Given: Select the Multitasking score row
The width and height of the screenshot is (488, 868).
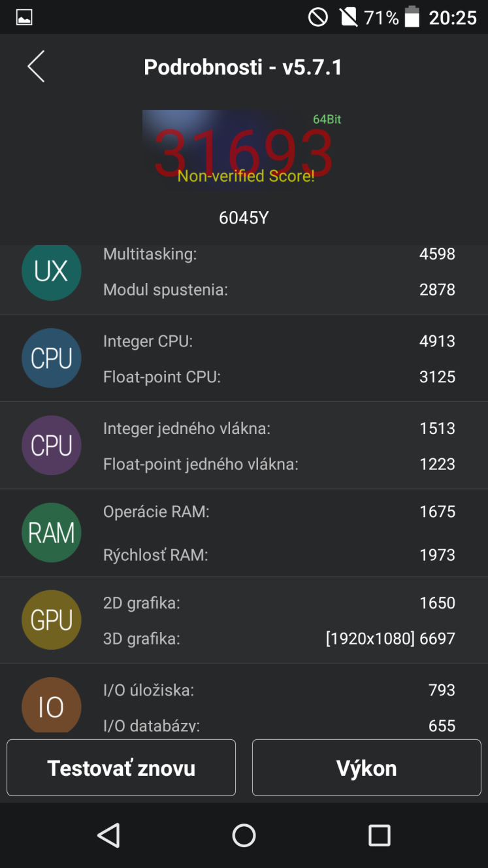Looking at the screenshot, I should pyautogui.click(x=279, y=254).
